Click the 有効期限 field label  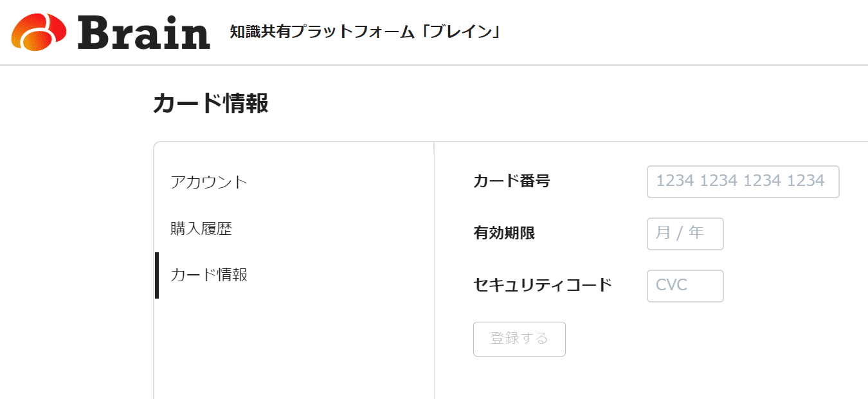(504, 233)
